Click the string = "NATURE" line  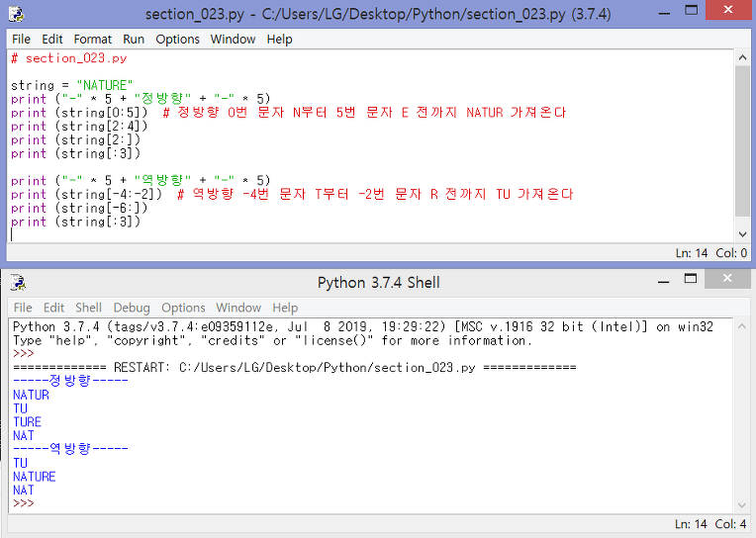pos(71,85)
